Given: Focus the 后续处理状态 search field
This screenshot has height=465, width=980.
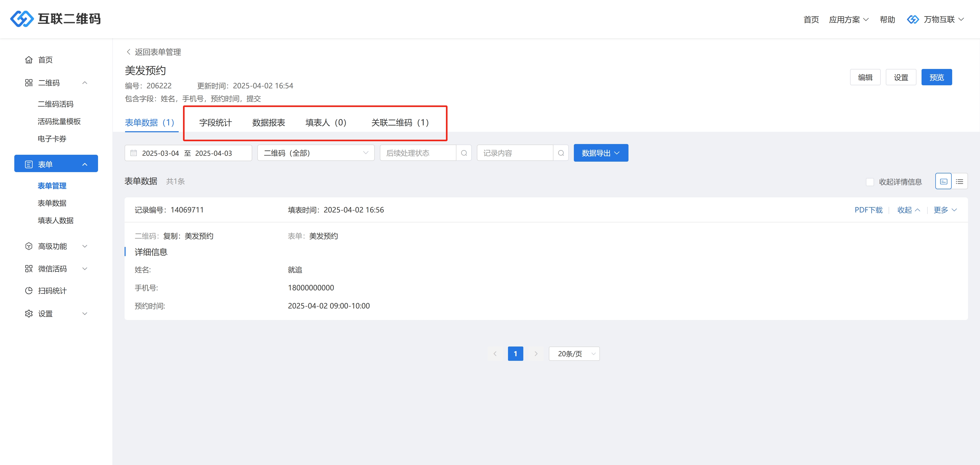Looking at the screenshot, I should (418, 153).
